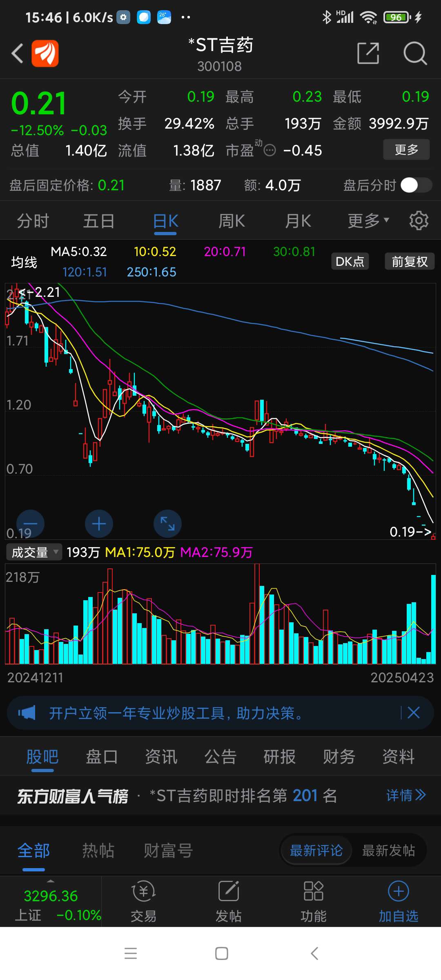The image size is (441, 980).
Task: Open the 股吧 tab
Action: (x=42, y=757)
